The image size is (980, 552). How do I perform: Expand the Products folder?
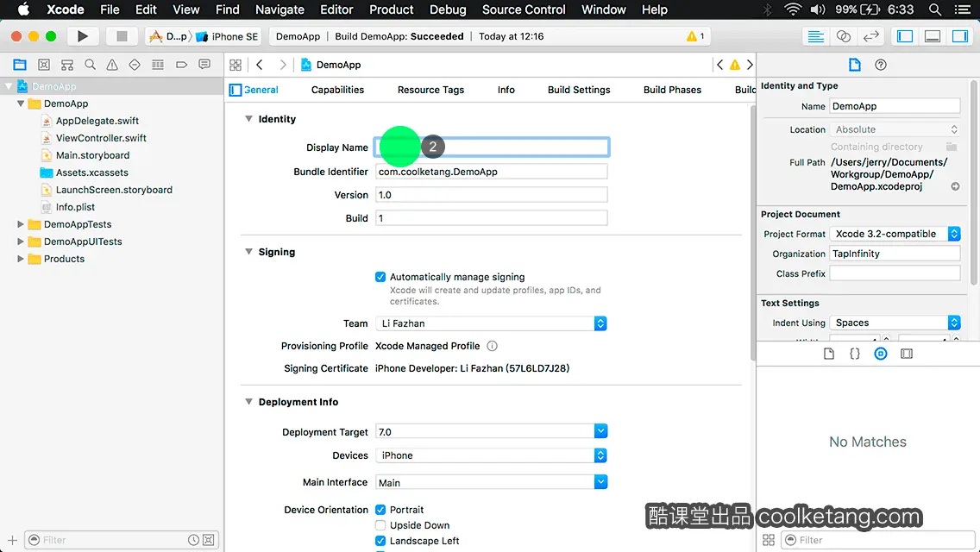[21, 259]
